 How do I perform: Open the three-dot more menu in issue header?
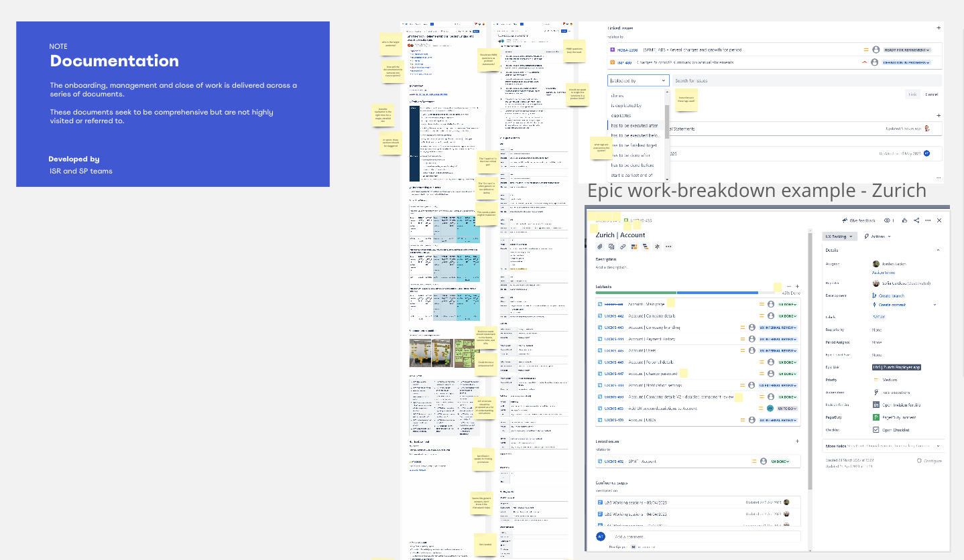[x=928, y=220]
